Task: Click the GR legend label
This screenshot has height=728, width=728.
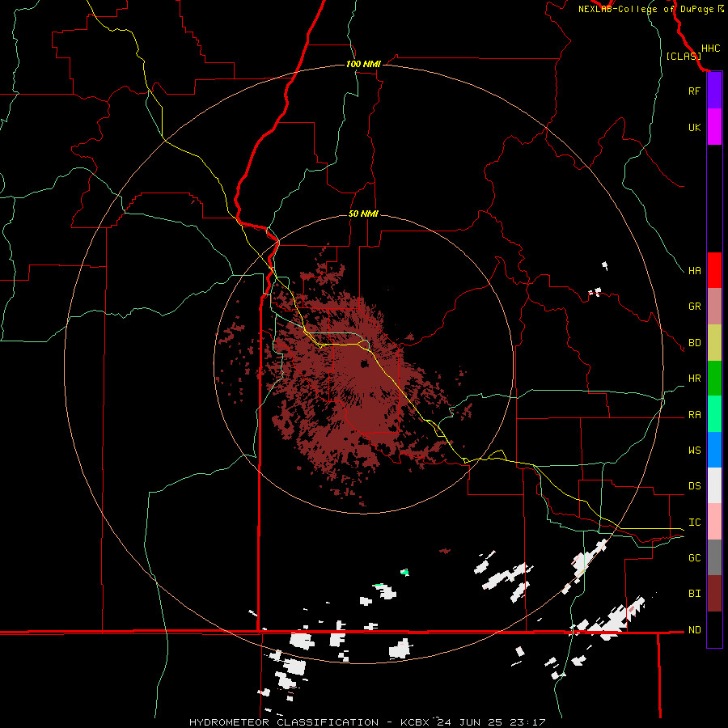Action: tap(695, 307)
